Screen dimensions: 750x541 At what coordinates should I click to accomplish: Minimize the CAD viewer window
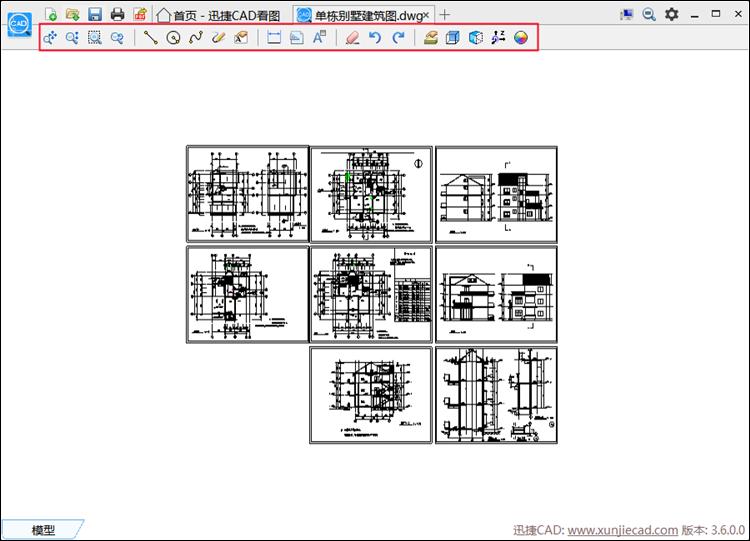pyautogui.click(x=695, y=15)
